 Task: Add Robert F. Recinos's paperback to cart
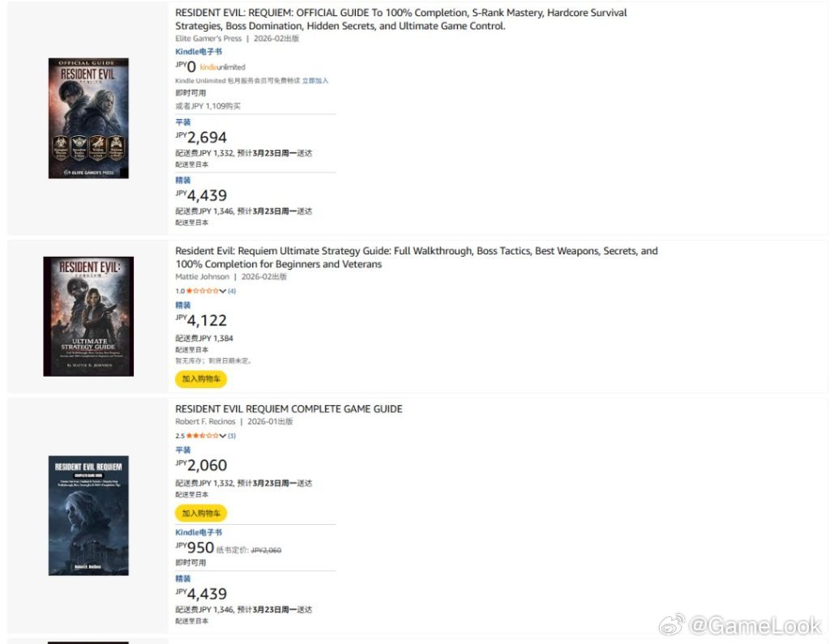(201, 514)
